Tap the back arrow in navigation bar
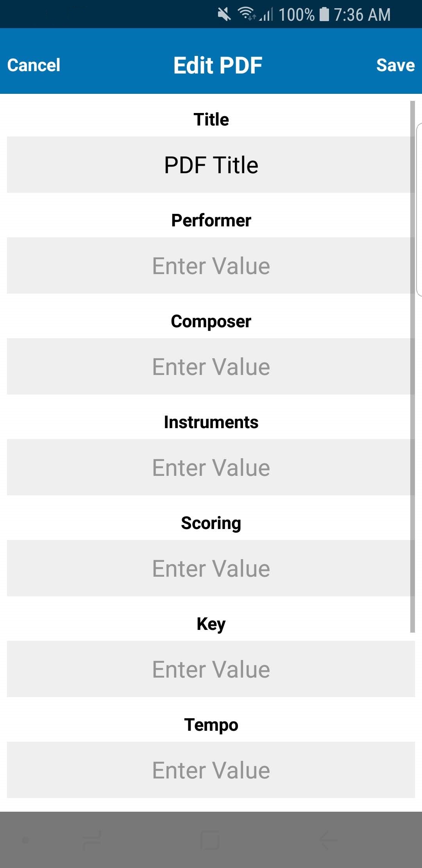Screen dimensions: 422x868 328,840
